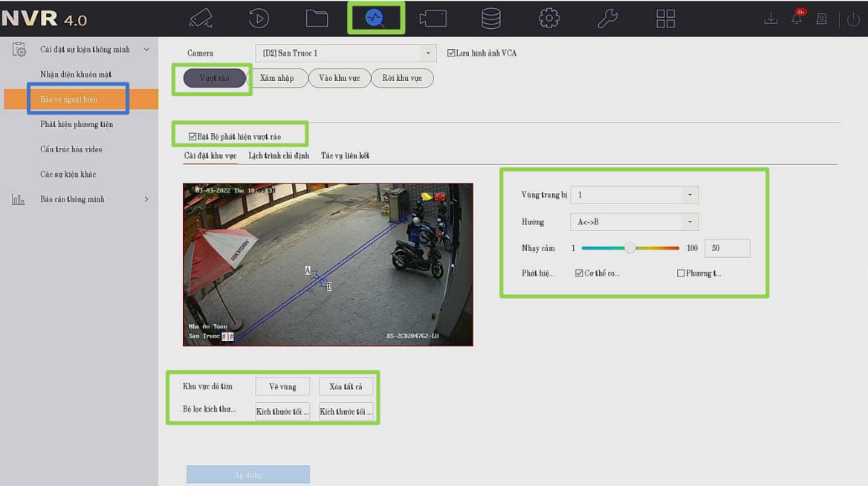This screenshot has height=486, width=868.
Task: Open the maintenance wrench icon
Action: pos(607,18)
